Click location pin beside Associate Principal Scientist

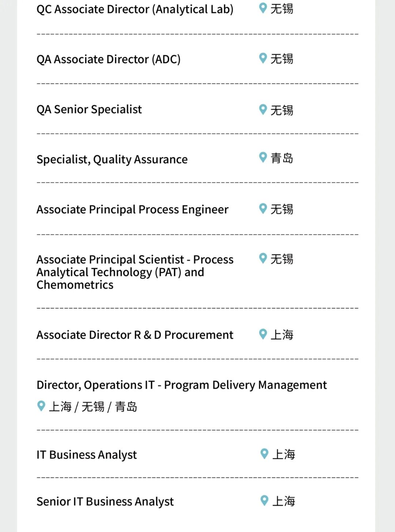coord(263,259)
